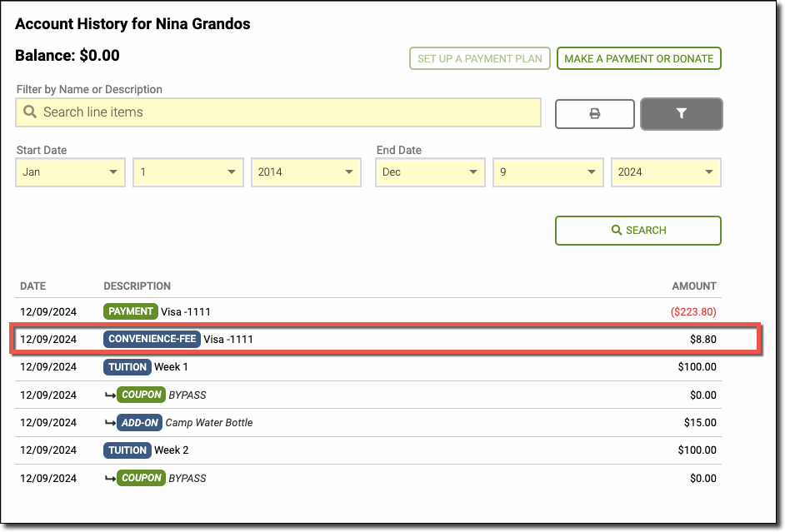785x532 pixels.
Task: Click the magnifier icon in search field
Action: tap(30, 112)
